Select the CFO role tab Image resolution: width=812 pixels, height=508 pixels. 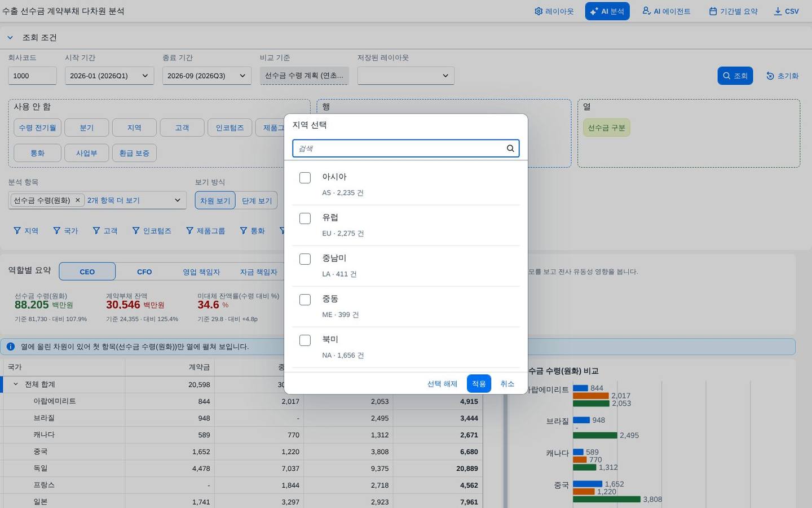[x=144, y=271]
